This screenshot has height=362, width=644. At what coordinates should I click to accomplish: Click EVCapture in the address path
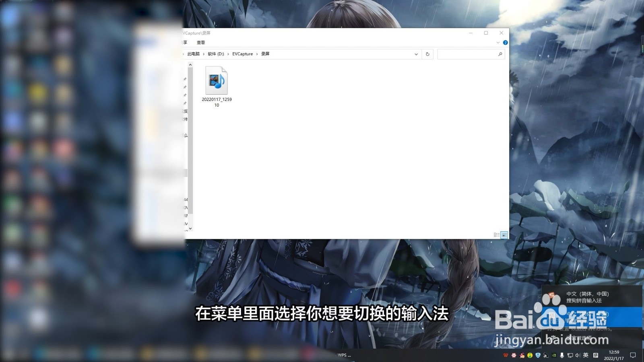click(242, 54)
